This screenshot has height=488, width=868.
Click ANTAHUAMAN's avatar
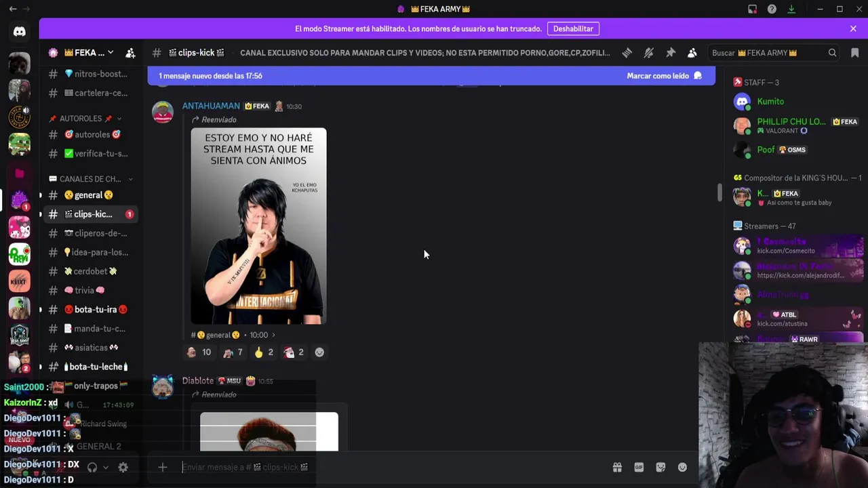(x=163, y=112)
